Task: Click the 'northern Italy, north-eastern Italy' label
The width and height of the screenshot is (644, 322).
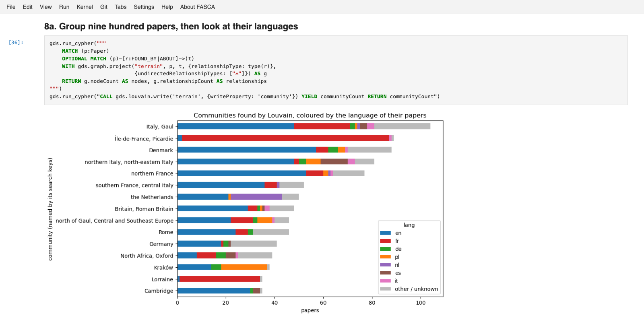Action: (129, 162)
